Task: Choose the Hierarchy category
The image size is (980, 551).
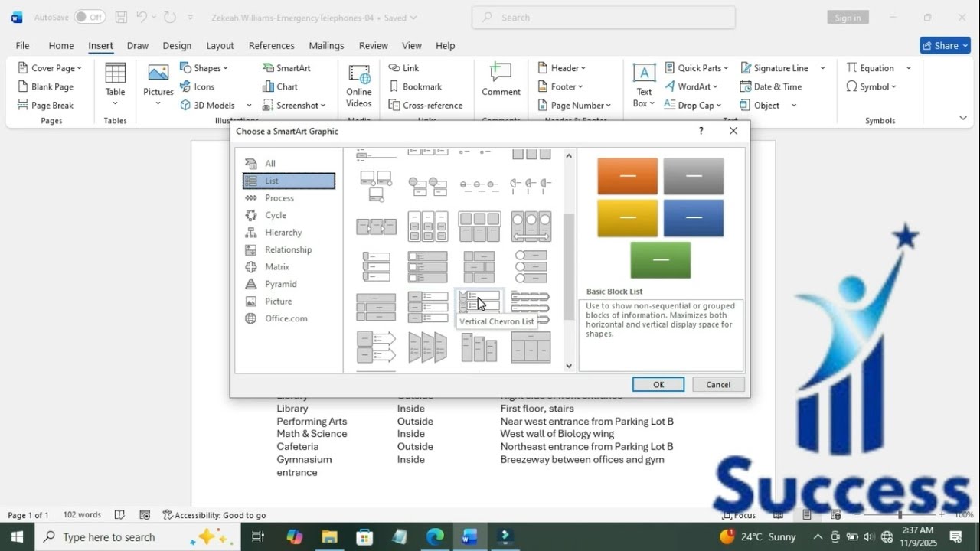Action: click(x=289, y=232)
